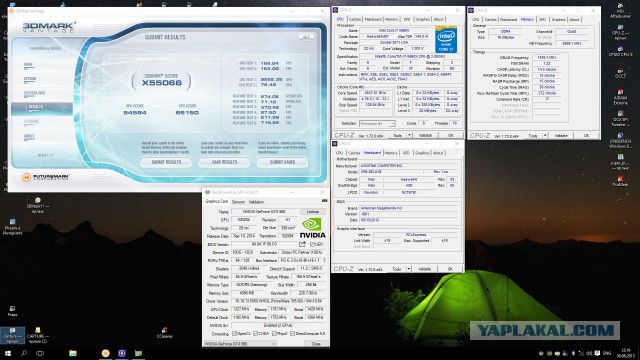Image resolution: width=640 pixels, height=360 pixels.
Task: Click OK in CPU-Z CPU window
Action: click(x=450, y=135)
